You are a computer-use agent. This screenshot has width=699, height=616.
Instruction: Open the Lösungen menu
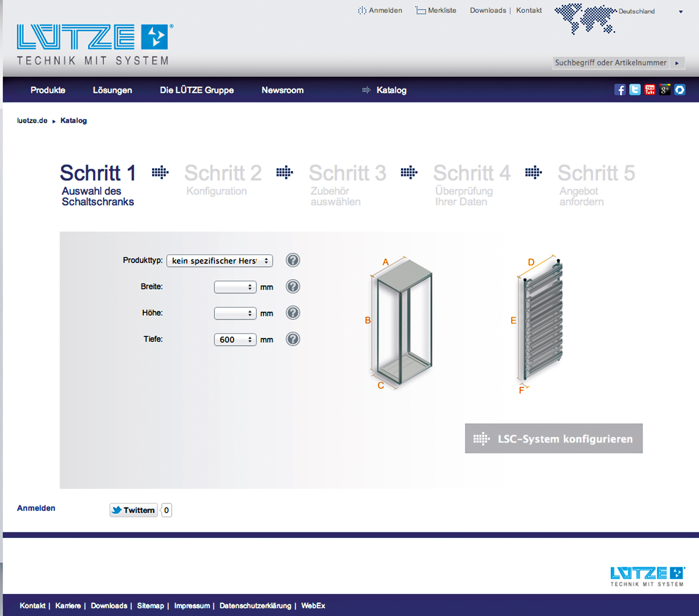(x=112, y=90)
